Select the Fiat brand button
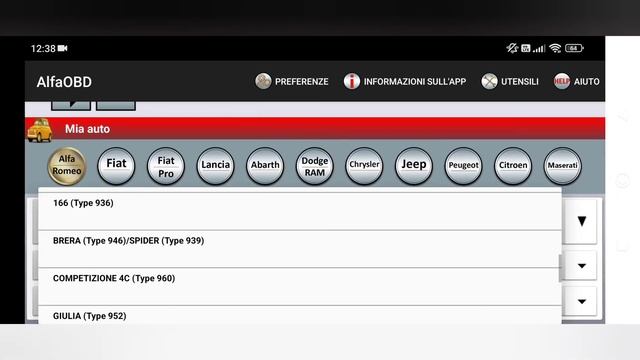The width and height of the screenshot is (640, 360). 116,166
